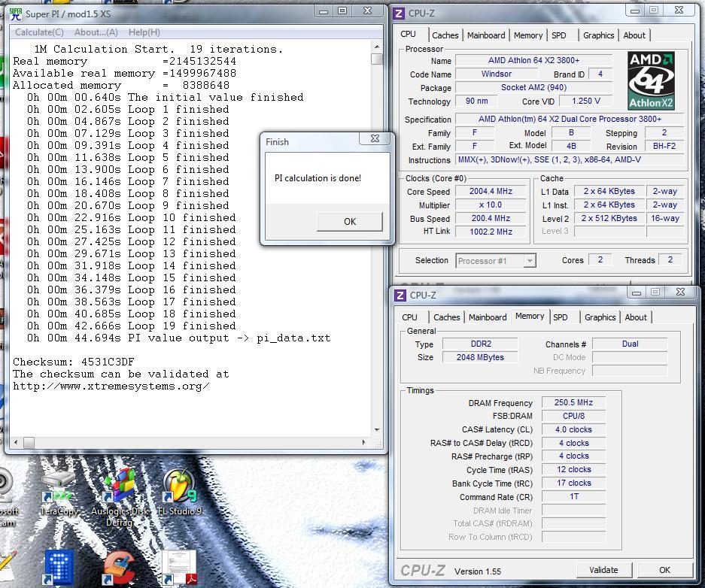Image resolution: width=705 pixels, height=588 pixels.
Task: Switch to CPU tab in bottom CPU-Z window
Action: pyautogui.click(x=409, y=317)
